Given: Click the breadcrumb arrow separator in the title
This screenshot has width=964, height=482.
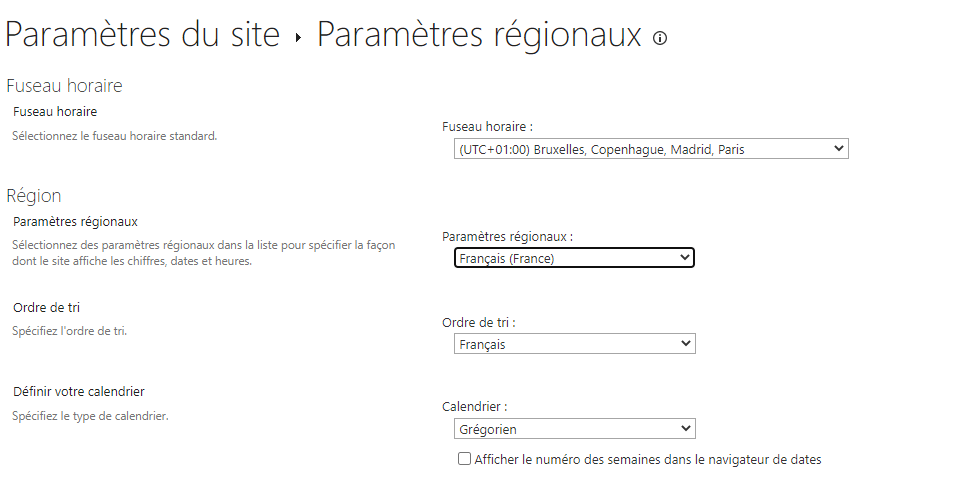Looking at the screenshot, I should pos(299,38).
